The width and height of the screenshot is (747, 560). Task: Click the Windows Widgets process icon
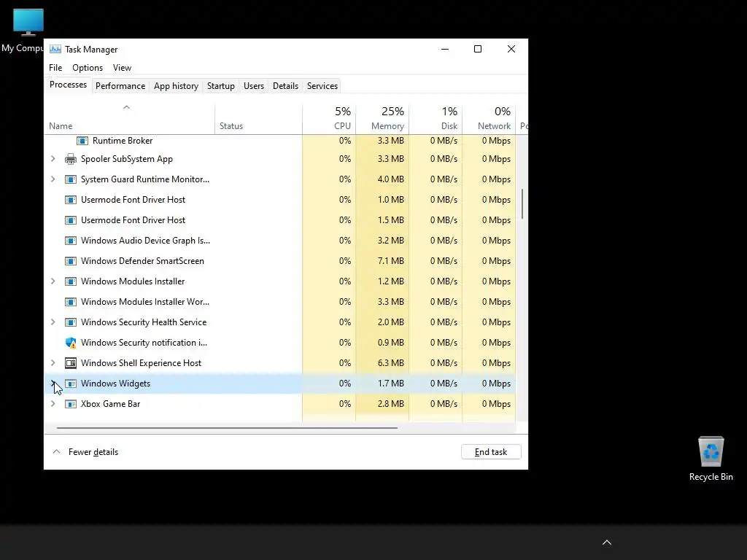[71, 384]
